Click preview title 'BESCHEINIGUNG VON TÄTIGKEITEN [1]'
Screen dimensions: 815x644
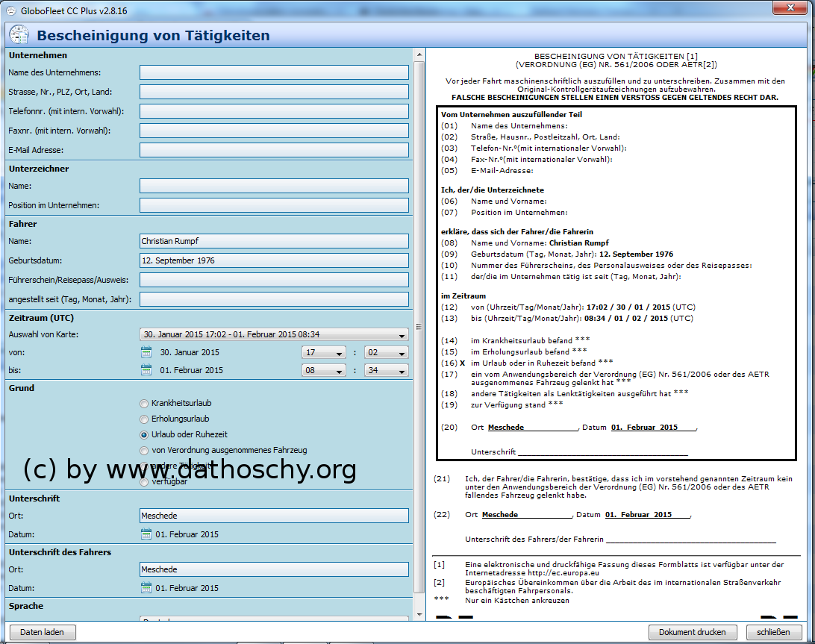click(x=616, y=56)
